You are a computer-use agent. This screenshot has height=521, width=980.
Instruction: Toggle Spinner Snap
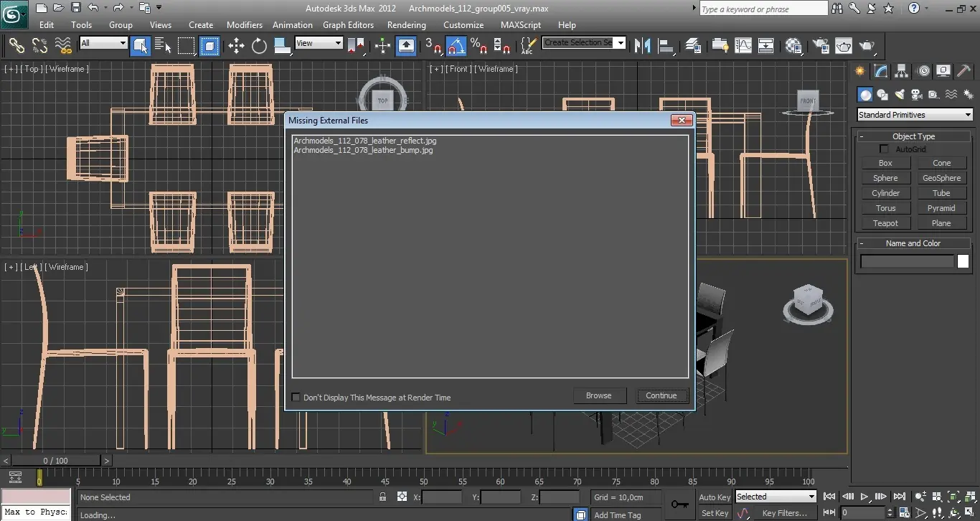click(x=502, y=45)
